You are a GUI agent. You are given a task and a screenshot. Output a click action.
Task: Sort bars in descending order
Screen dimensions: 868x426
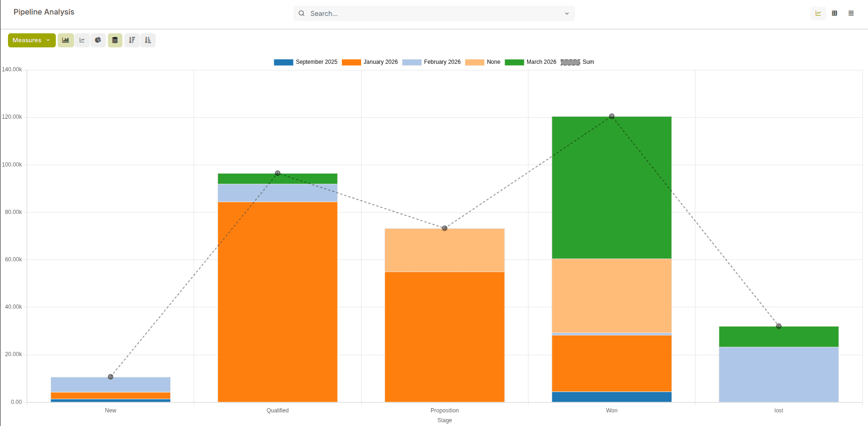pyautogui.click(x=132, y=40)
